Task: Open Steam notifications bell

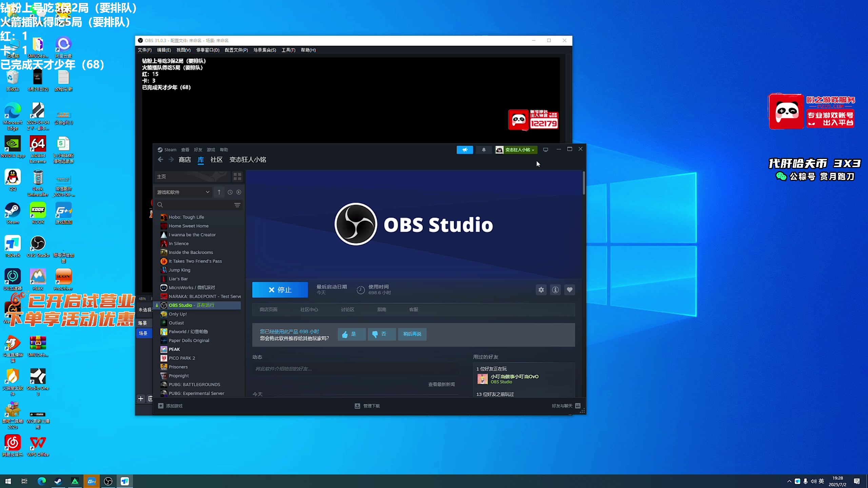Action: (x=484, y=149)
